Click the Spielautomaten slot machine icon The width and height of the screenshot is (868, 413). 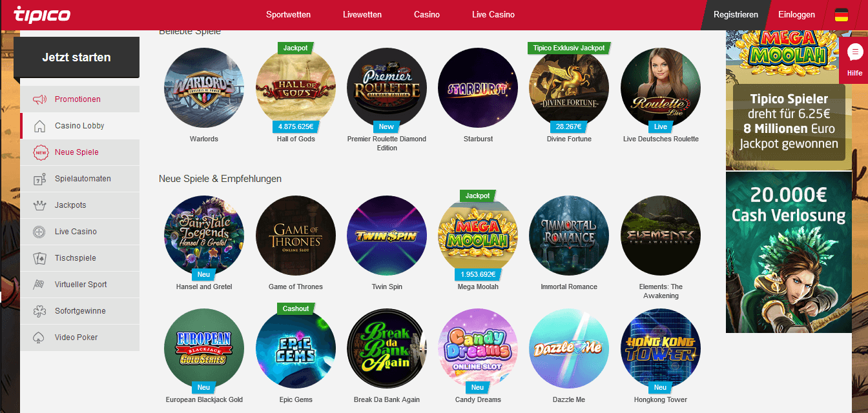[39, 179]
